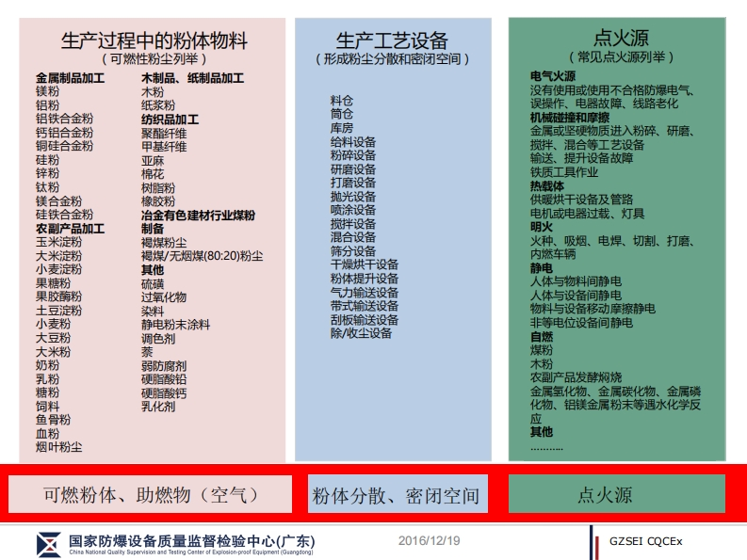The height and width of the screenshot is (560, 747).
Task: Click the 除/收尘设备 list item
Action: pyautogui.click(x=361, y=333)
